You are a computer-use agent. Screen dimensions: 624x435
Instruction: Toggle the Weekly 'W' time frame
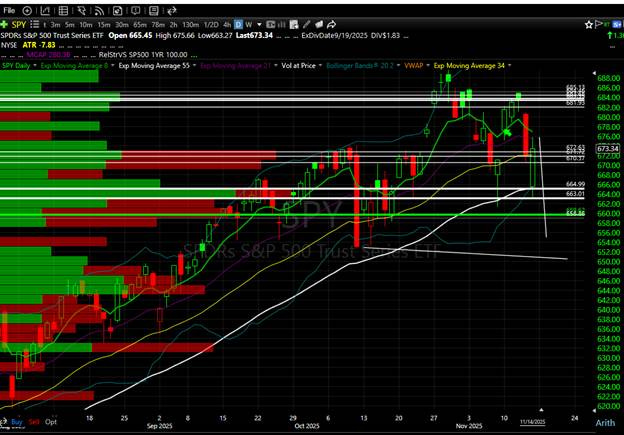(x=249, y=25)
